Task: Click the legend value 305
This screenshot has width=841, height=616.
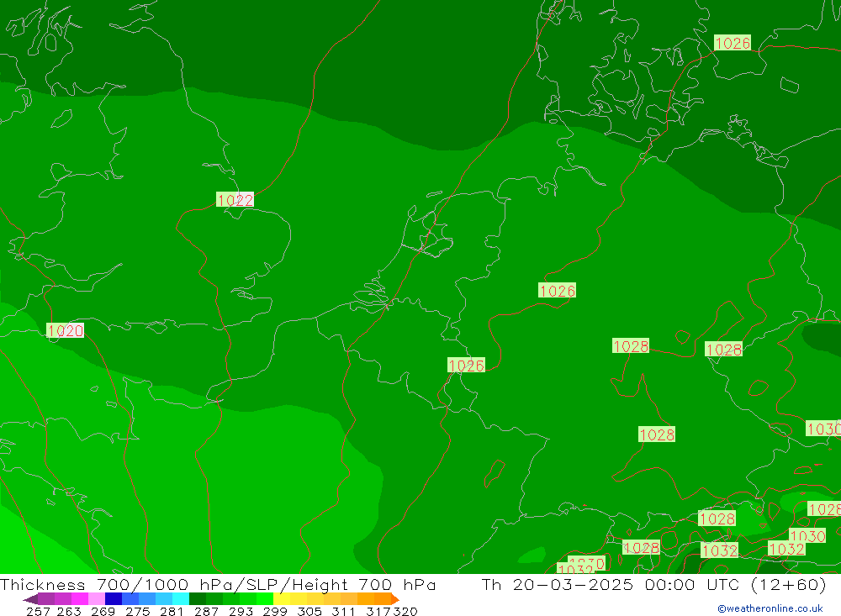Action: pyautogui.click(x=309, y=611)
